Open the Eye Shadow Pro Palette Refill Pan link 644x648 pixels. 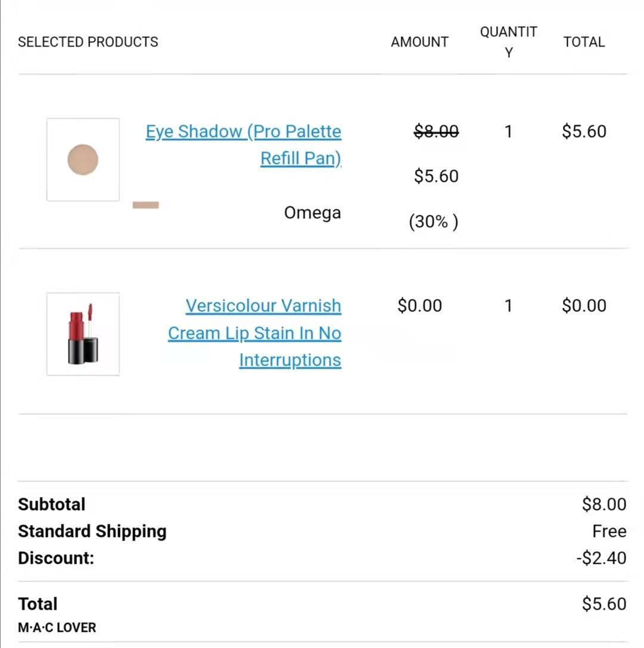[x=244, y=144]
